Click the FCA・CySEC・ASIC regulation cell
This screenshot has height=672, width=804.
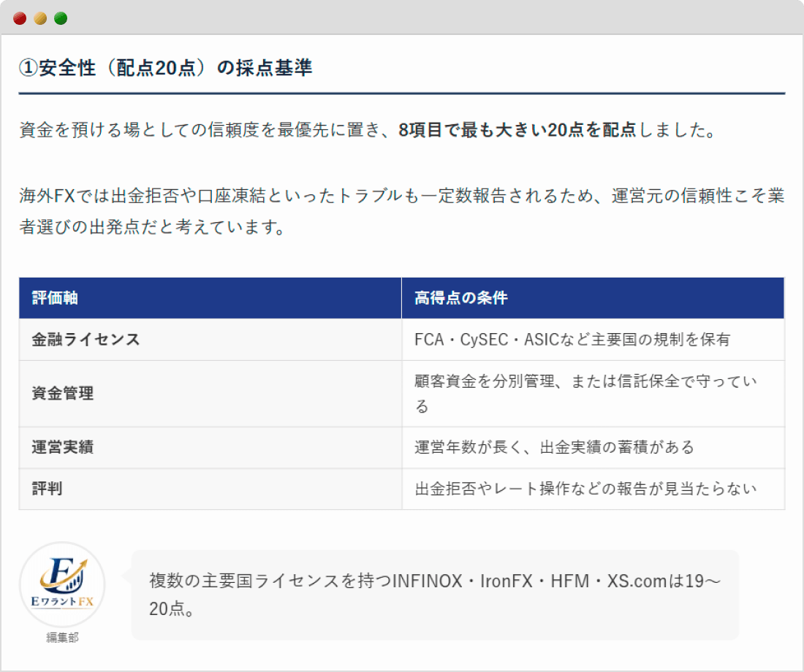[593, 340]
